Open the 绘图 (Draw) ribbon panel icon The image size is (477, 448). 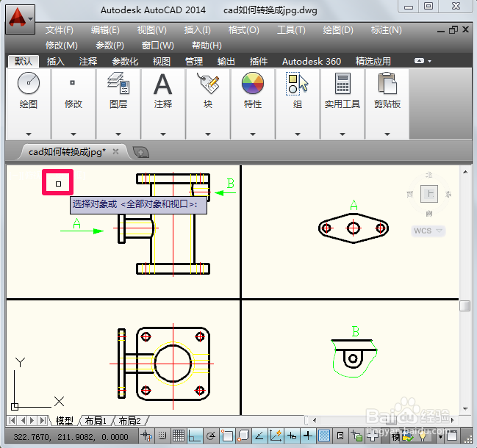pos(28,83)
